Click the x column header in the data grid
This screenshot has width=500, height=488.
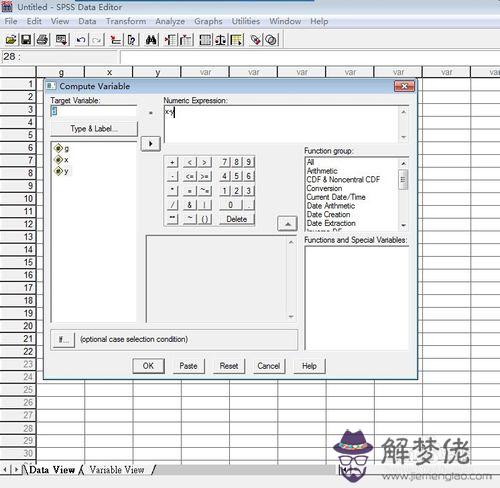[109, 72]
